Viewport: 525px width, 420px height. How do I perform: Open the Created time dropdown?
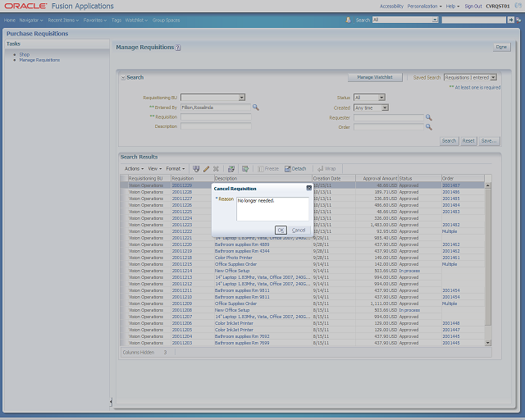click(x=385, y=107)
